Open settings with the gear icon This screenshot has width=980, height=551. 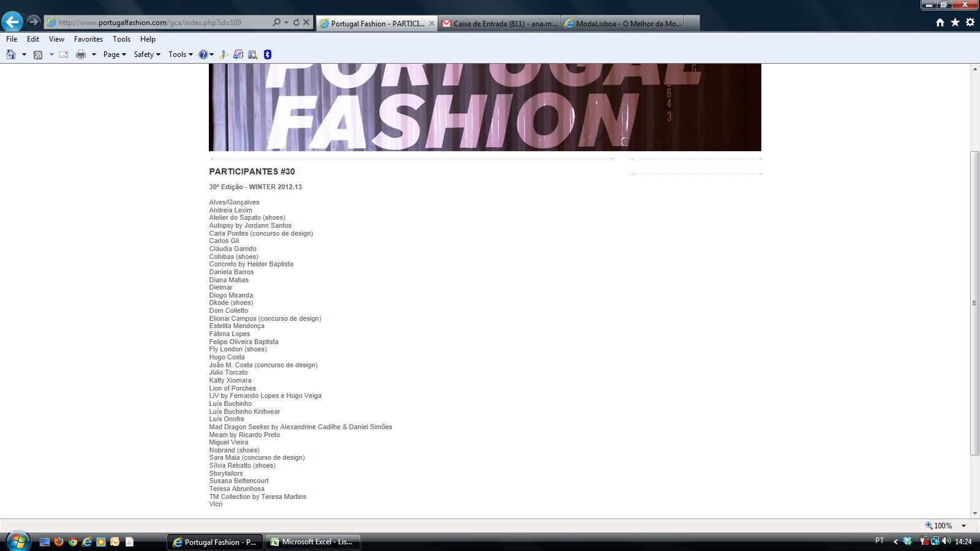(970, 23)
